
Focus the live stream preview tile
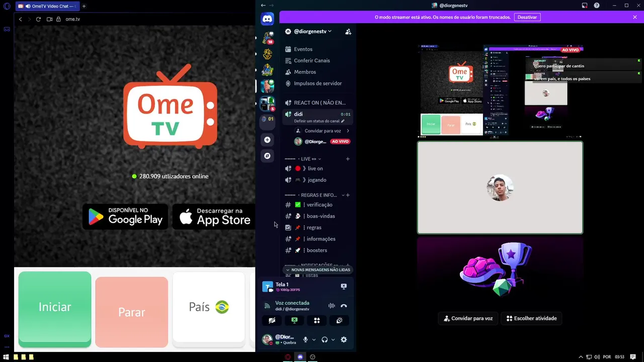501,91
